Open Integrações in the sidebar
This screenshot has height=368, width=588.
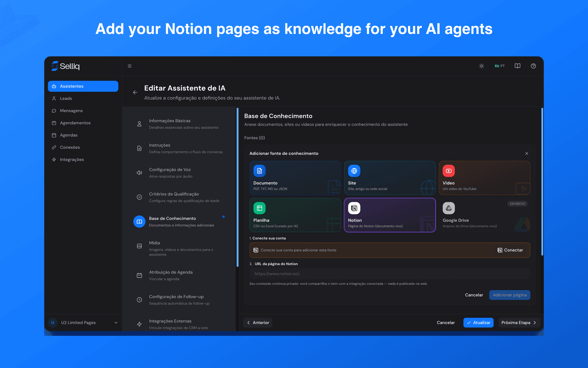coord(83,160)
